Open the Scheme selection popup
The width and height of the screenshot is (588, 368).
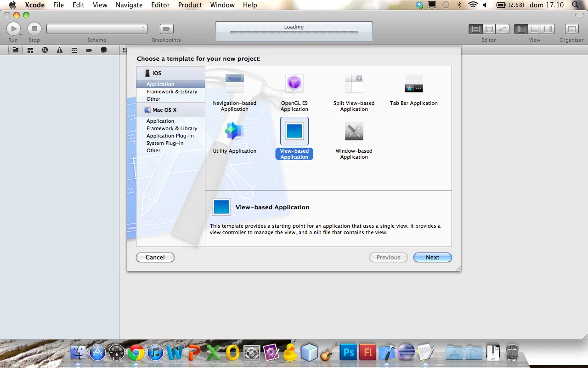click(x=96, y=29)
